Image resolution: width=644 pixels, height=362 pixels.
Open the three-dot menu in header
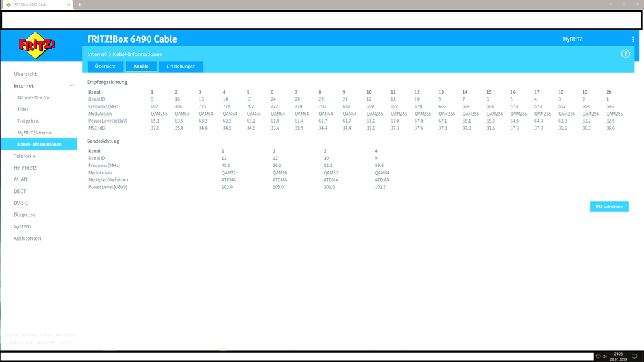coord(633,39)
